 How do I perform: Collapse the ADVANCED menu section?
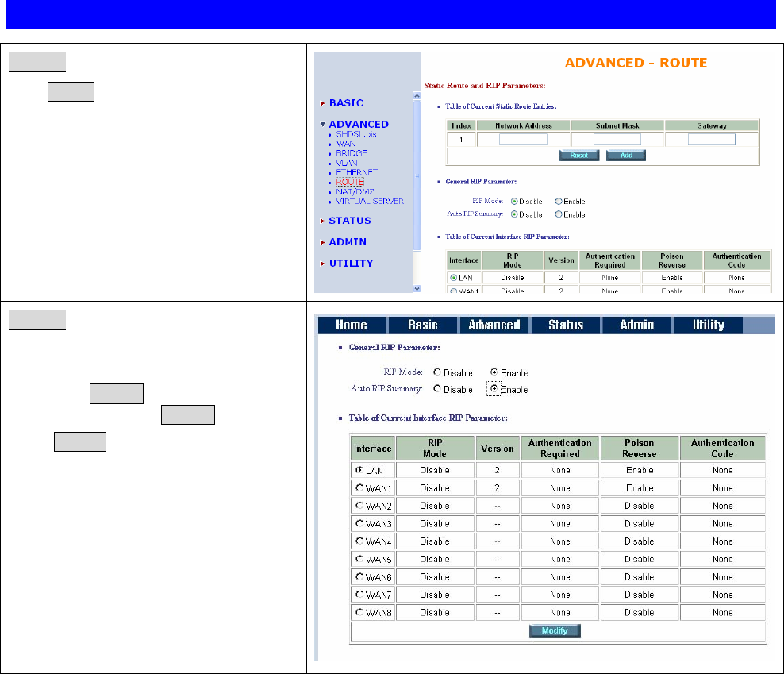358,124
